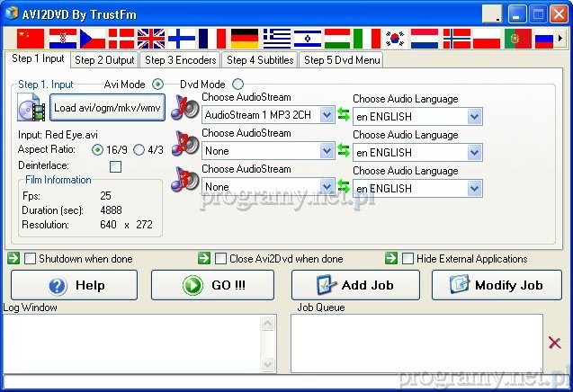Set aspect ratio to 4/3
The width and height of the screenshot is (573, 392).
coord(139,150)
